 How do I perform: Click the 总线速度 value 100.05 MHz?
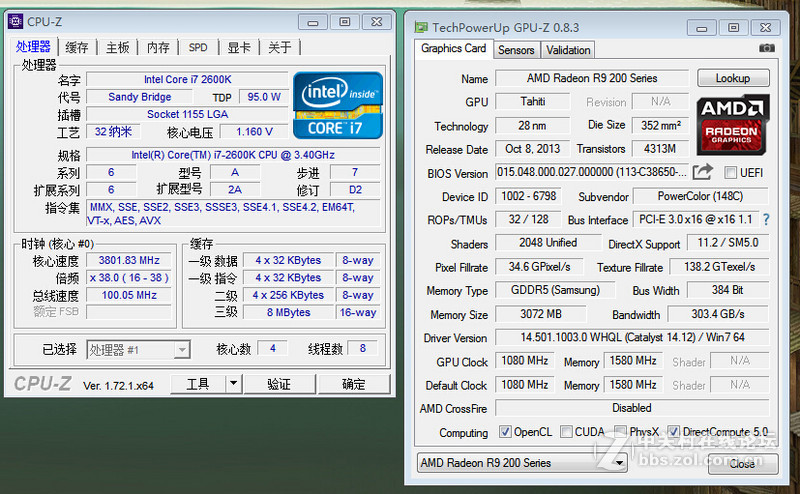[x=129, y=295]
